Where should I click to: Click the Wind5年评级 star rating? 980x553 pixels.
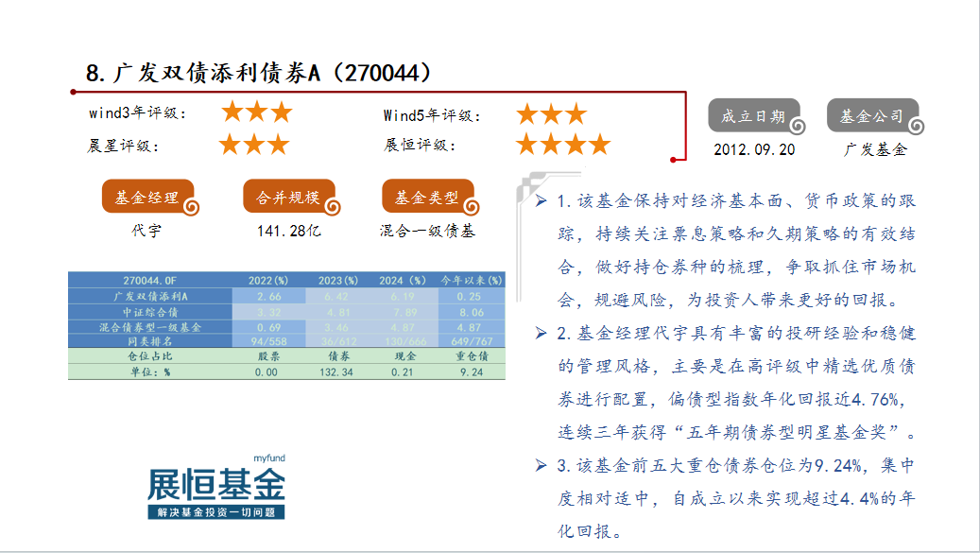pyautogui.click(x=551, y=114)
